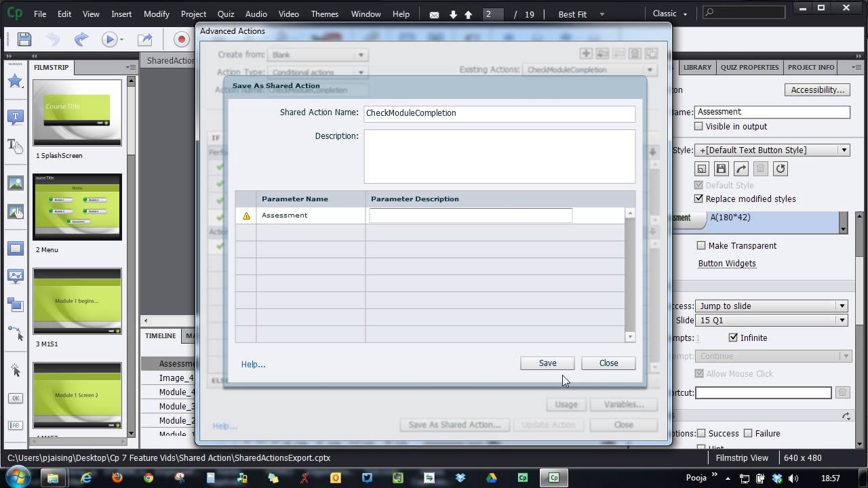The height and width of the screenshot is (488, 868).
Task: Open Google Chrome from the taskbar
Action: click(x=149, y=478)
